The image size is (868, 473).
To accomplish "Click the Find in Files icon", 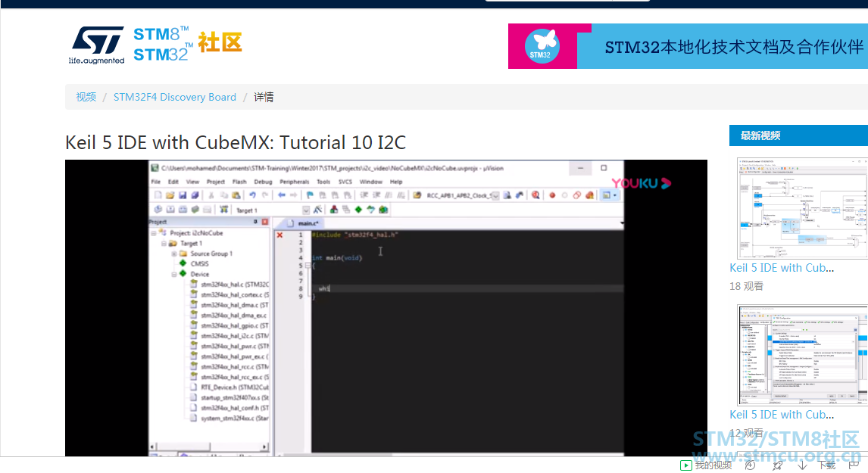I will (x=417, y=195).
